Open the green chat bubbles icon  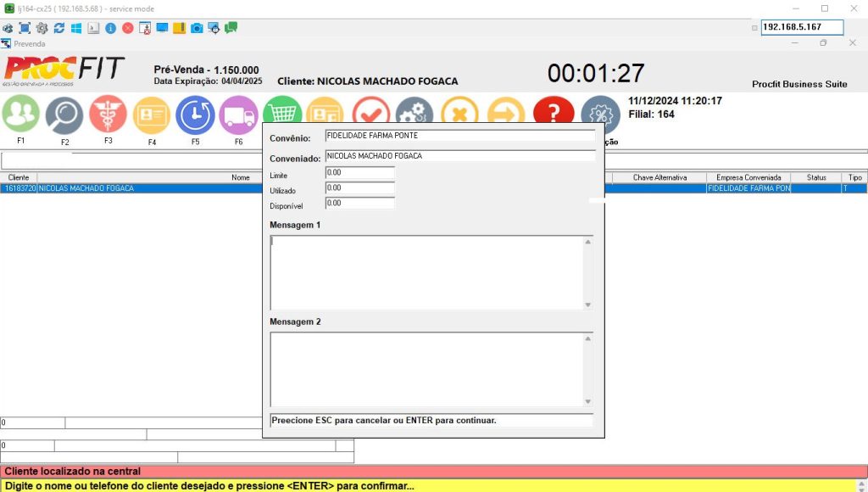(x=231, y=27)
